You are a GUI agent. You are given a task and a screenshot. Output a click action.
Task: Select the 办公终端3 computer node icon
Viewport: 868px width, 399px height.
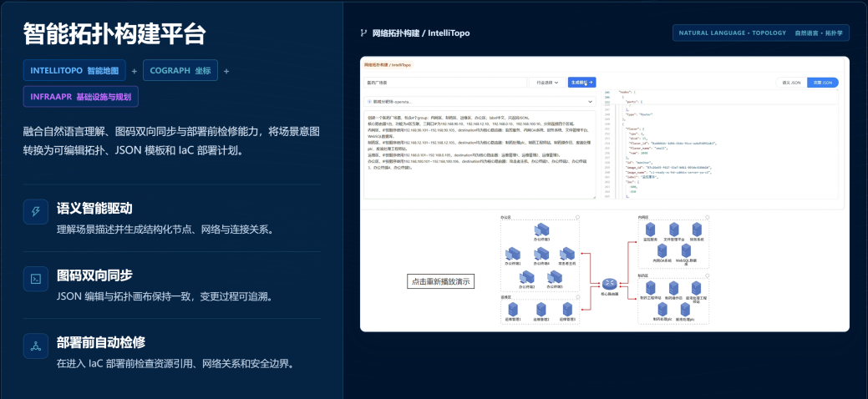541,230
